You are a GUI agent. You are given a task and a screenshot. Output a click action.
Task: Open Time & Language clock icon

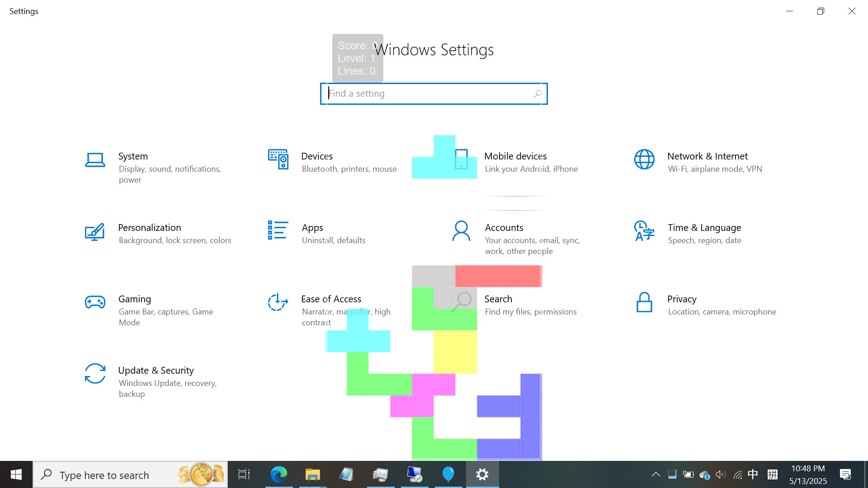click(x=644, y=231)
